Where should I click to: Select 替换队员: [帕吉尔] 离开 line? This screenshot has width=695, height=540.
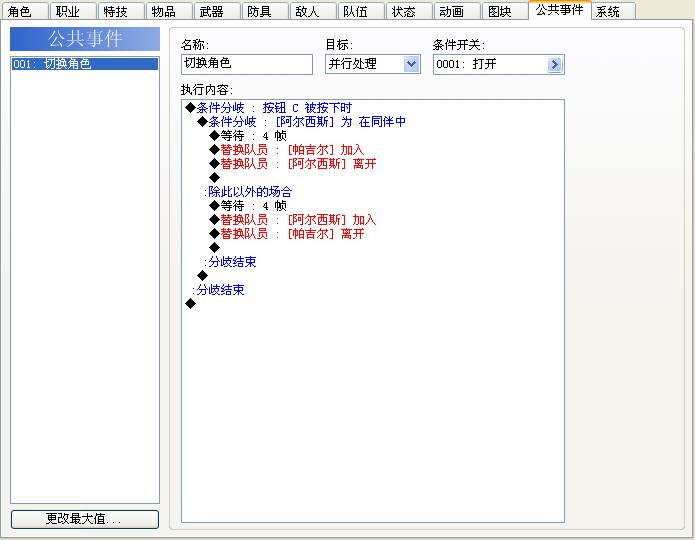point(286,234)
